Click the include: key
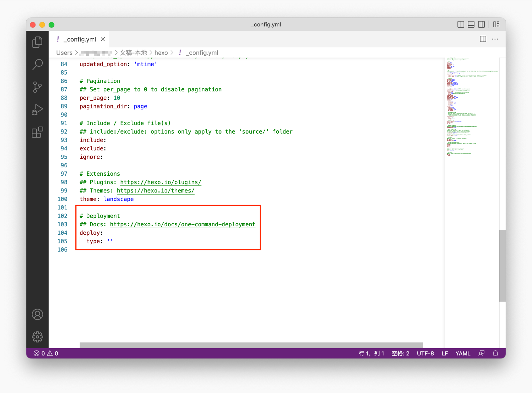 pyautogui.click(x=93, y=140)
